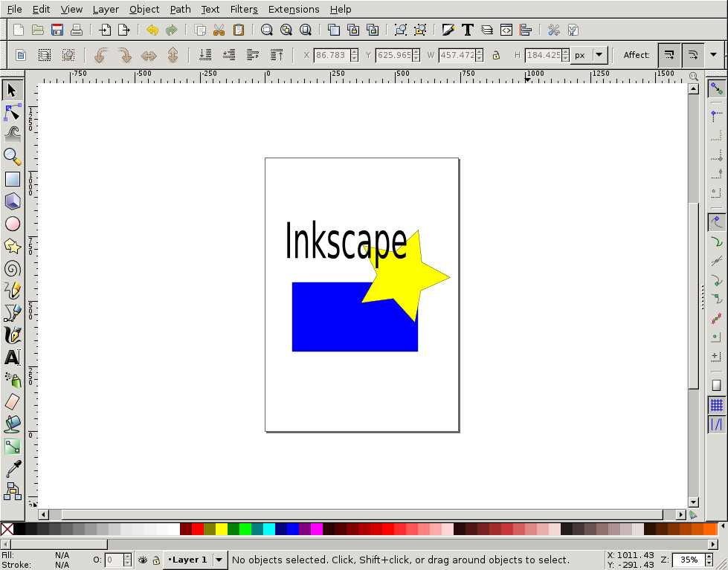728x570 pixels.
Task: Select the Bezier pen tool
Action: coord(12,313)
